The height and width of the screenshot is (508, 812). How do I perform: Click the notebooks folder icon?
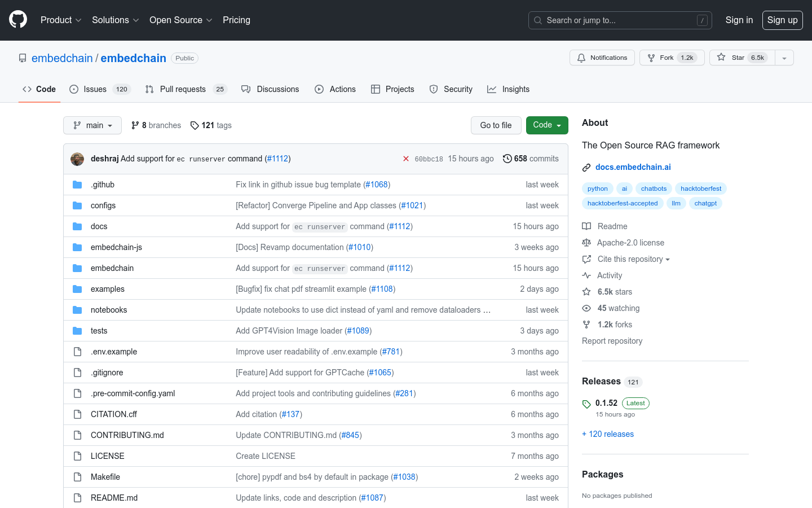tap(77, 310)
